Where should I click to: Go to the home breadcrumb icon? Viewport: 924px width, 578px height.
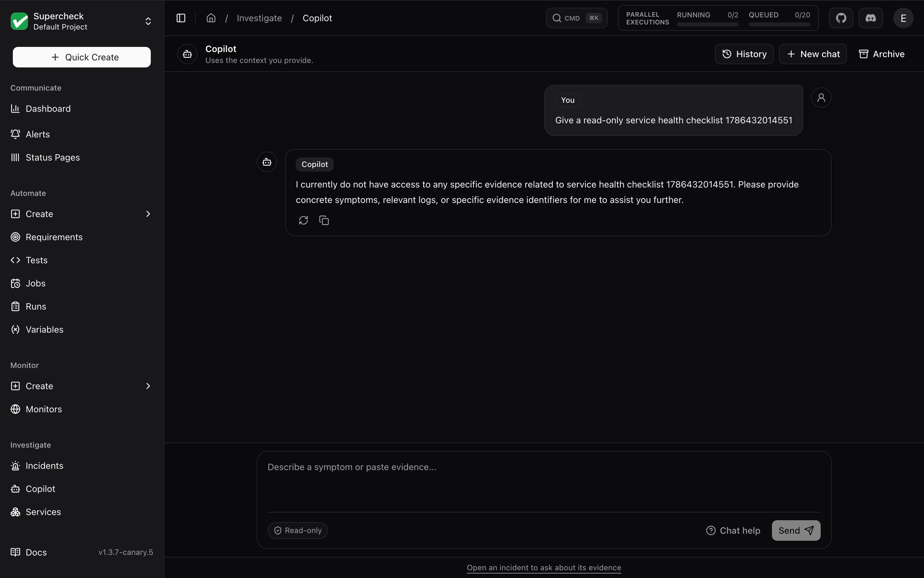211,18
